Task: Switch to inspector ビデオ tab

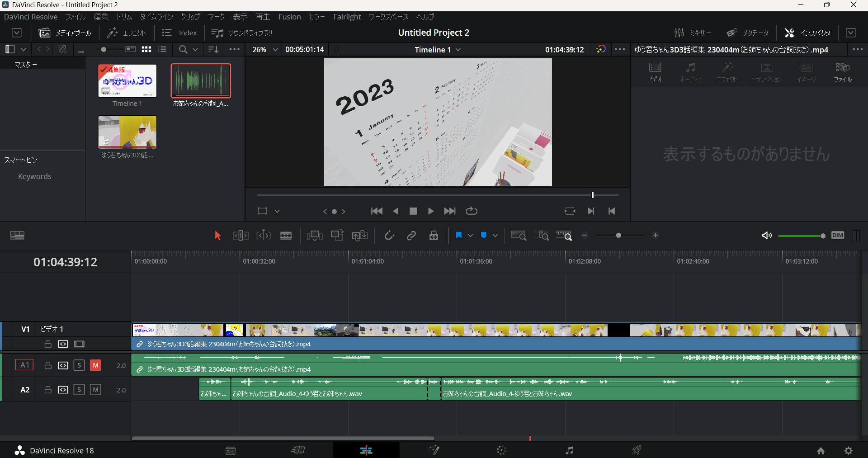Action: pyautogui.click(x=655, y=72)
